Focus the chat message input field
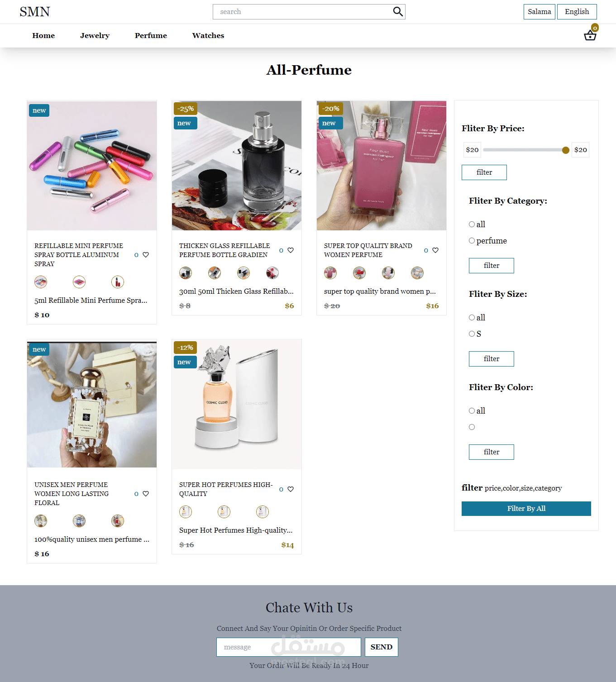616x682 pixels. point(288,647)
